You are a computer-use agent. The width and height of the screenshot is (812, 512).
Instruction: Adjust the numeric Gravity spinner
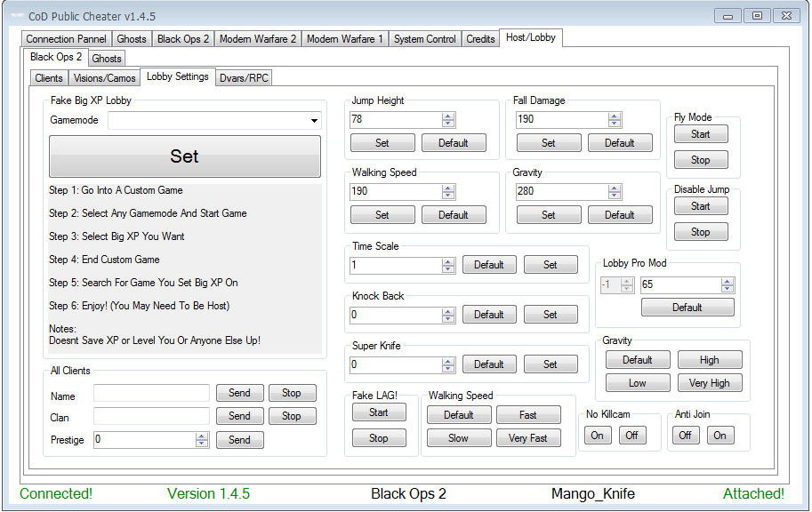click(x=615, y=191)
